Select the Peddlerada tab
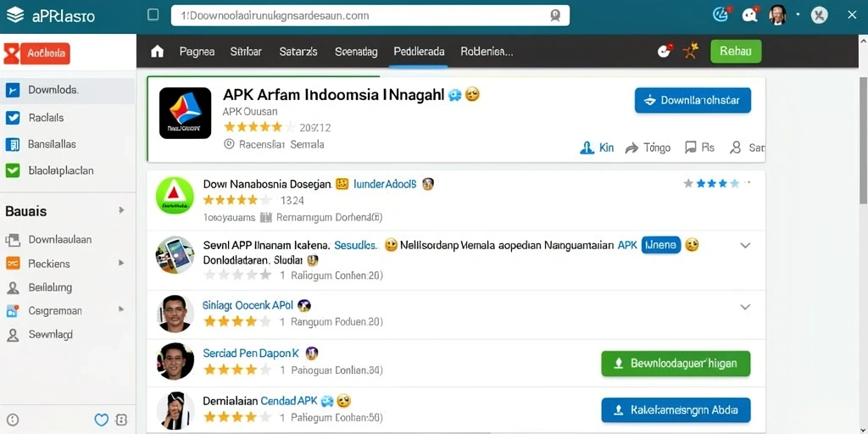 419,52
